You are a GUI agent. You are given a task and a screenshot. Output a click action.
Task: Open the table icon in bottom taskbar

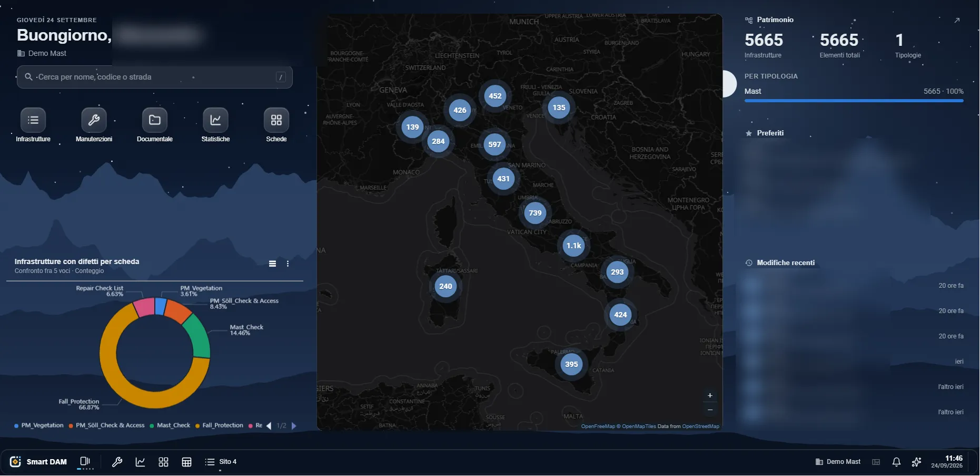click(186, 462)
